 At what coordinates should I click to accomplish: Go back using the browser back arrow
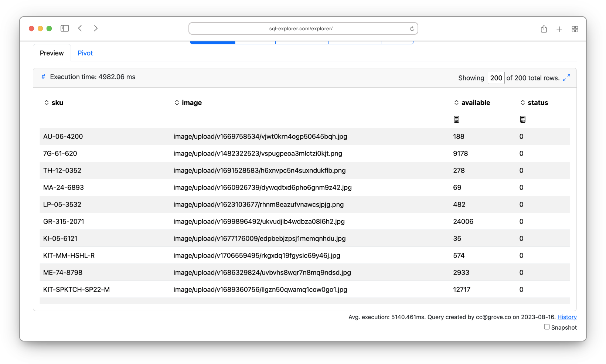(x=80, y=28)
